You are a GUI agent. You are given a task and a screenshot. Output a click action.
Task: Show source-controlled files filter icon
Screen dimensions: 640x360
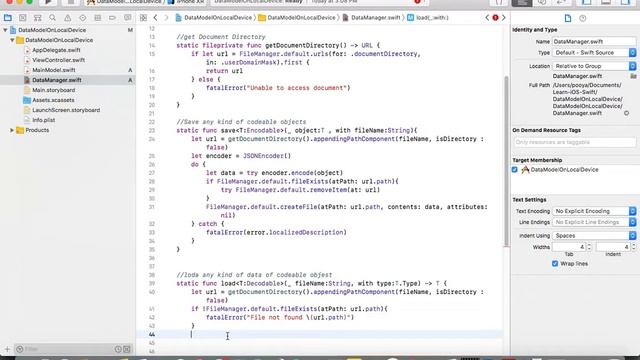127,349
